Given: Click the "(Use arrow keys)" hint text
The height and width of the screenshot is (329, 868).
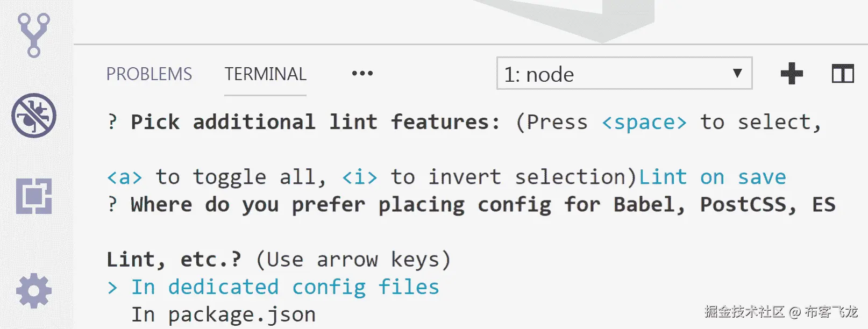Looking at the screenshot, I should point(353,260).
